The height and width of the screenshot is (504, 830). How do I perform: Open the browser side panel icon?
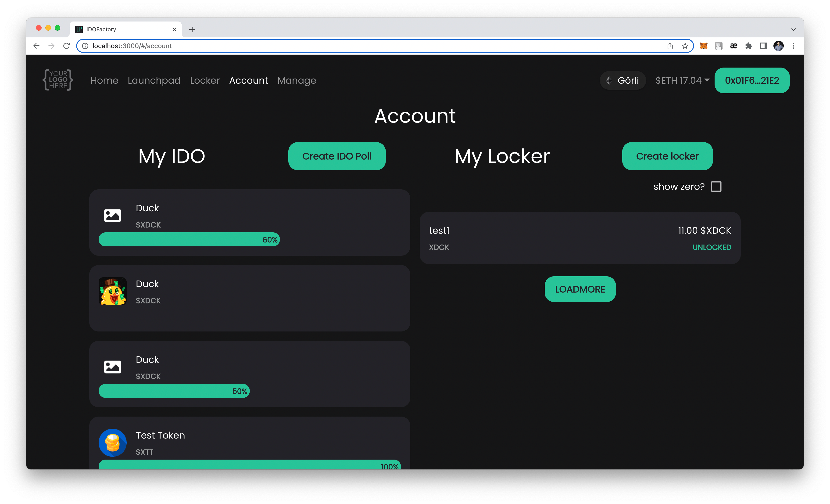coord(763,46)
